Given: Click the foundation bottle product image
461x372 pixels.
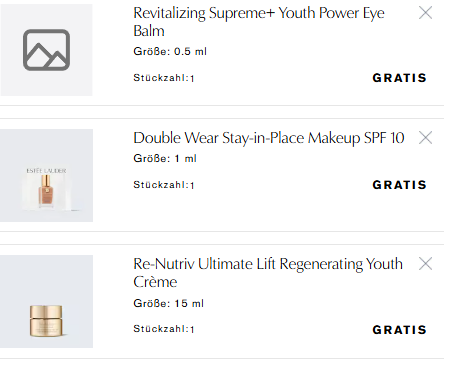Looking at the screenshot, I should 46,191.
